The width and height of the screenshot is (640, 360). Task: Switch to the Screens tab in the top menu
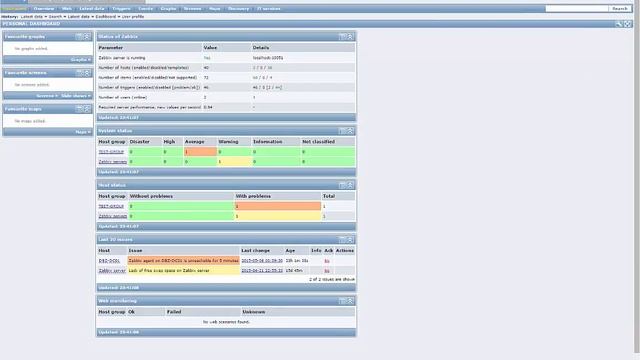pos(192,9)
